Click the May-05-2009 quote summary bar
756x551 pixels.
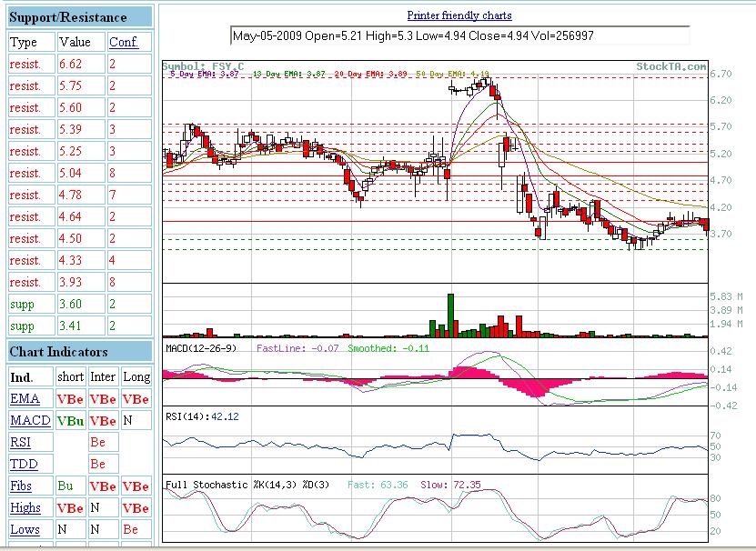point(459,37)
